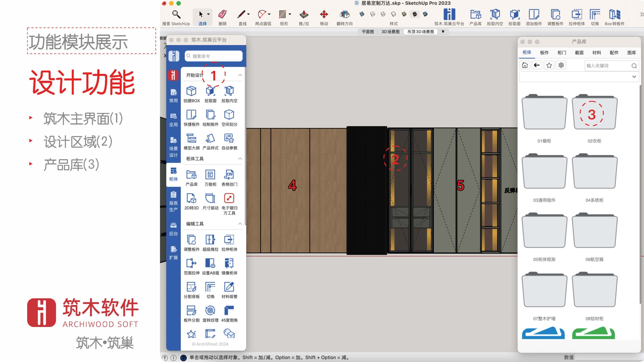The image size is (644, 362).
Task: Collapse the 柜体工具 section
Action: click(240, 159)
